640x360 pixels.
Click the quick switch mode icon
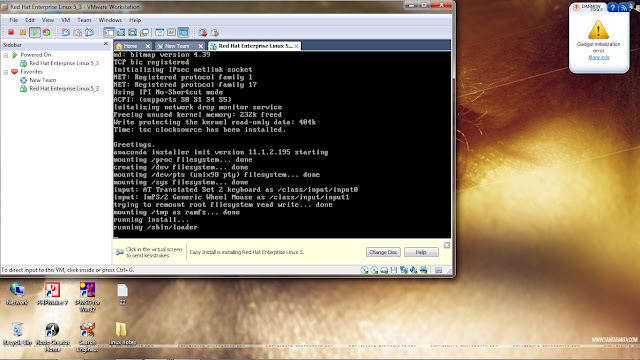point(133,32)
